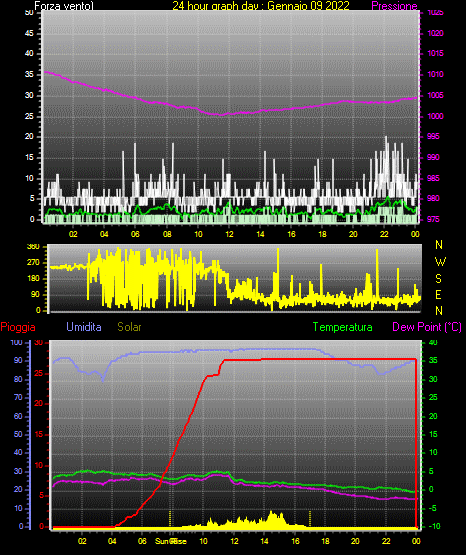Click the "24 hour graph day : Gennaio 09 2022" title
The height and width of the screenshot is (555, 466).
[261, 5]
